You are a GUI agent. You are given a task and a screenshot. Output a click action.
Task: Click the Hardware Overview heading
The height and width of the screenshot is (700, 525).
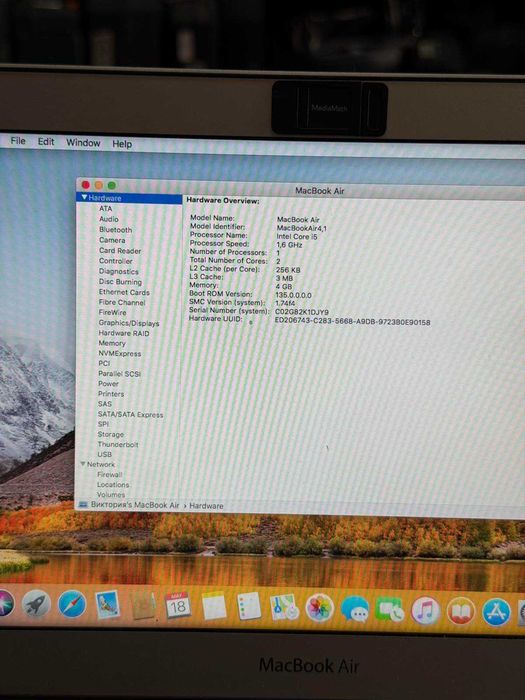coord(223,200)
